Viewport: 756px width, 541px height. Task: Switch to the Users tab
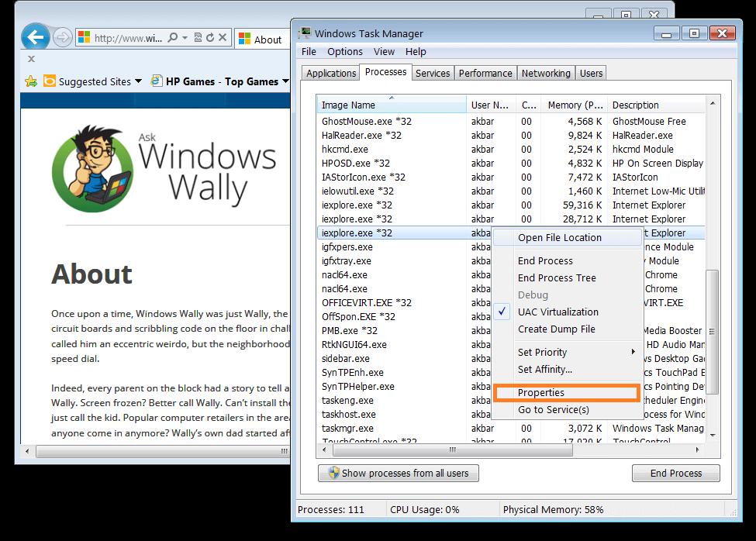(x=591, y=73)
